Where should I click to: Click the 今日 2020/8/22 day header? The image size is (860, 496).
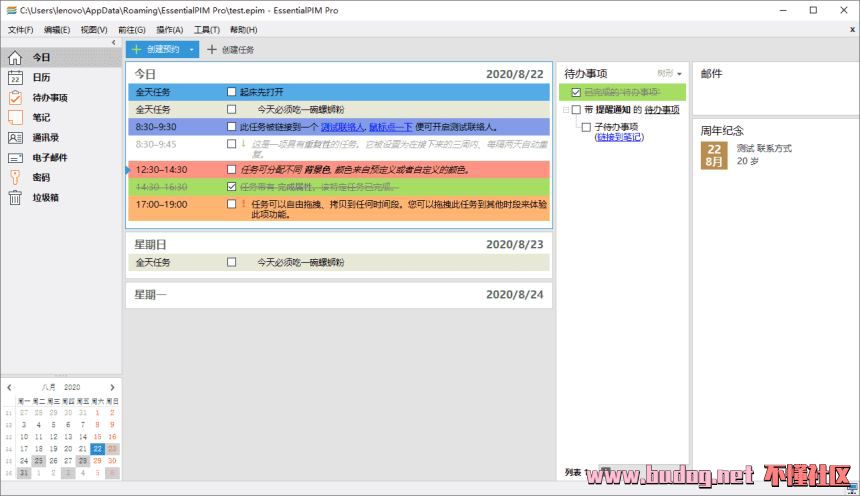pyautogui.click(x=339, y=74)
